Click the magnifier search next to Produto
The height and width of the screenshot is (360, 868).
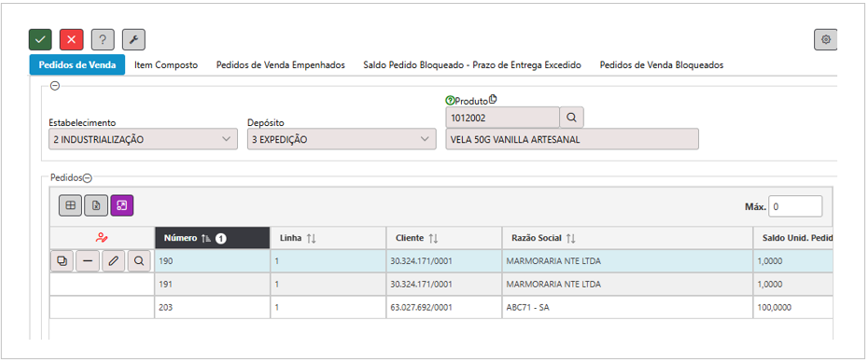point(572,117)
